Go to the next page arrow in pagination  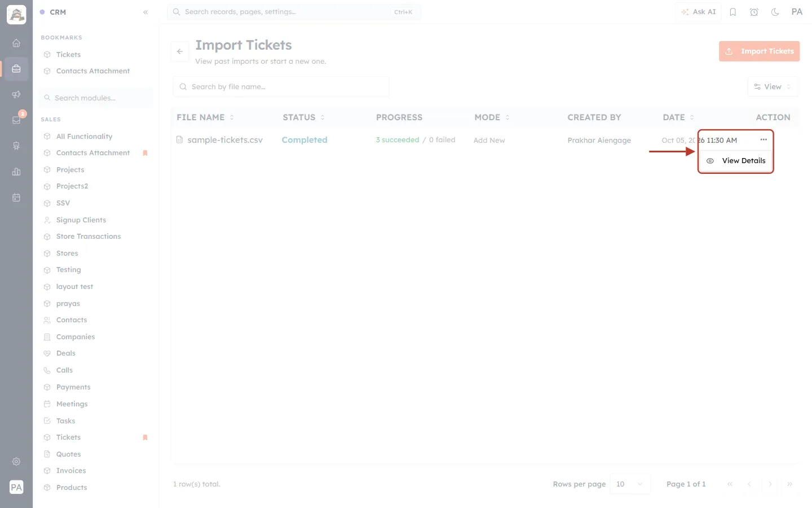[770, 484]
